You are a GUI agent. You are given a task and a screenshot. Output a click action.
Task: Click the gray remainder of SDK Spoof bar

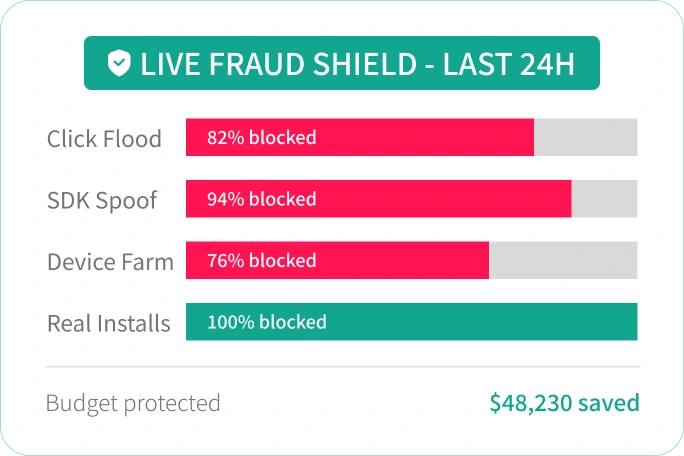(604, 199)
